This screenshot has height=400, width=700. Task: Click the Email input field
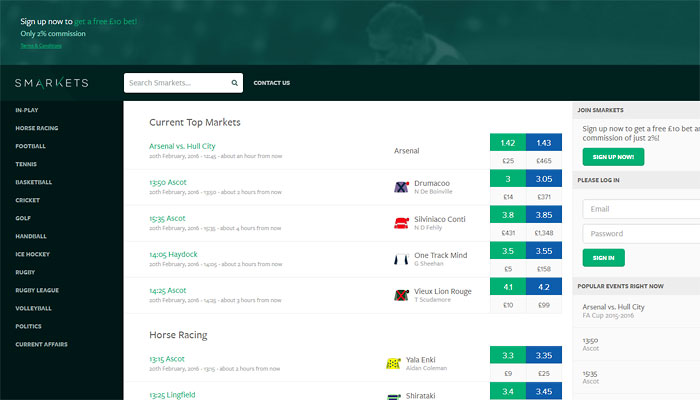coord(641,209)
